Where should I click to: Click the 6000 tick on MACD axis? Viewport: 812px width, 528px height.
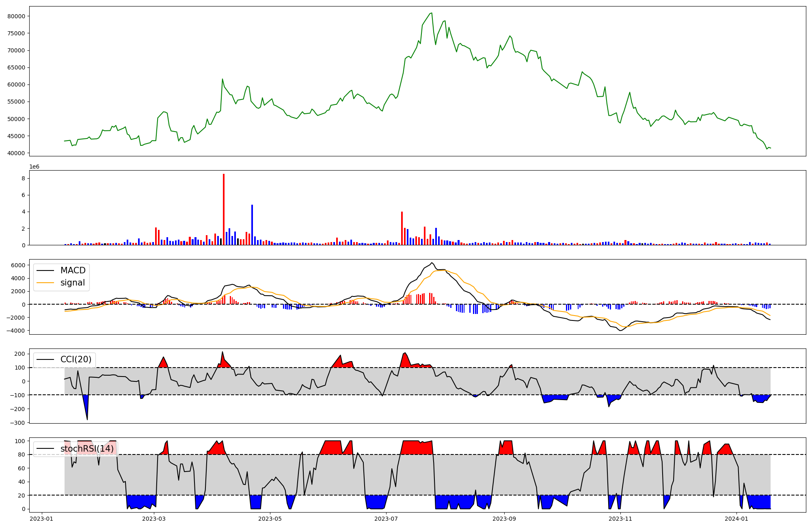click(x=18, y=265)
